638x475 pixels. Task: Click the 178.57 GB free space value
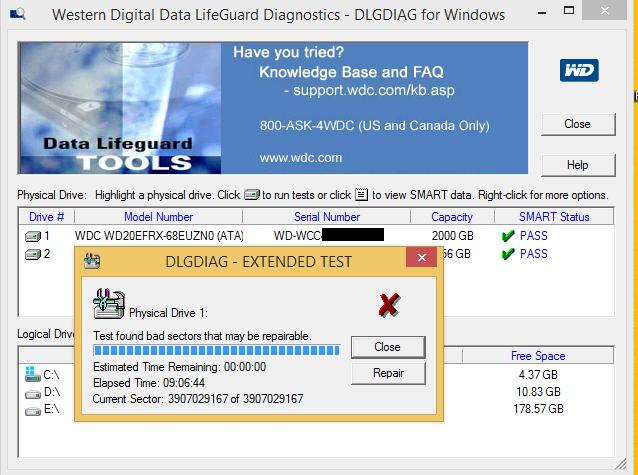(538, 409)
